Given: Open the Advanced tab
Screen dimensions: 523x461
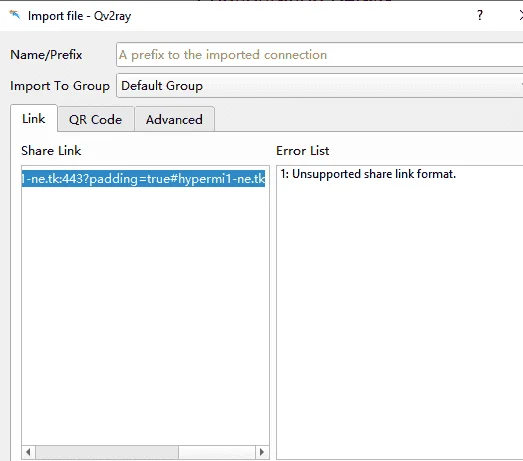Looking at the screenshot, I should [x=174, y=119].
